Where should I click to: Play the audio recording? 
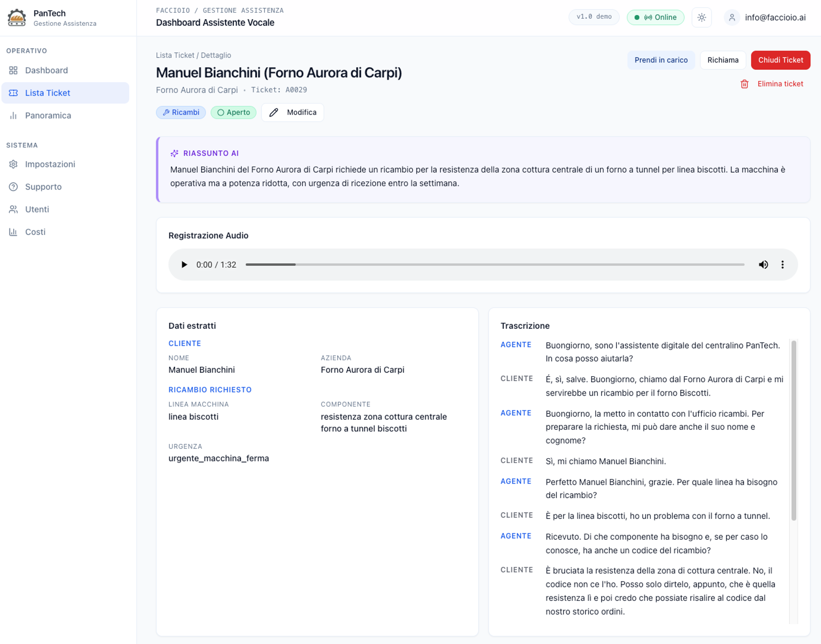coord(184,265)
